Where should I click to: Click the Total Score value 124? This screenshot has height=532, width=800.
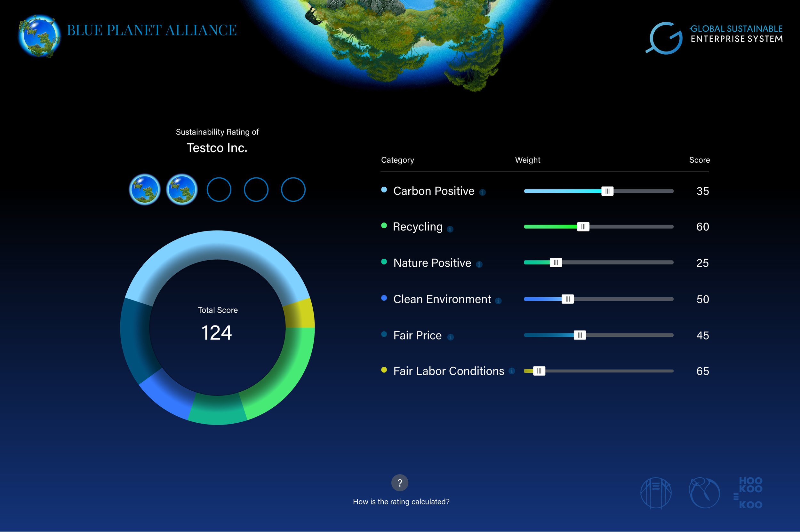pos(217,332)
